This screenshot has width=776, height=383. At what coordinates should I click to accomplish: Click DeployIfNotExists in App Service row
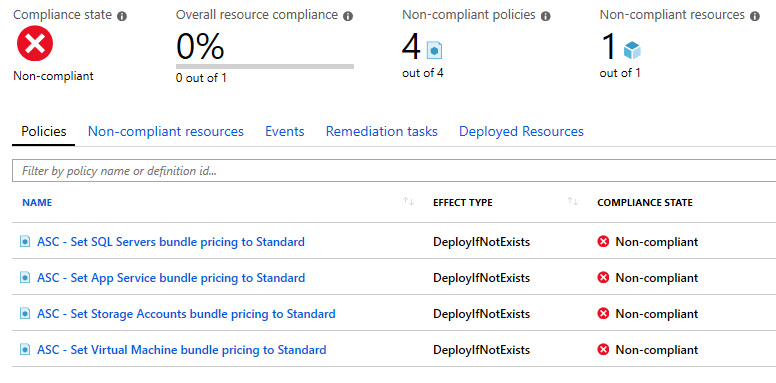click(x=482, y=278)
